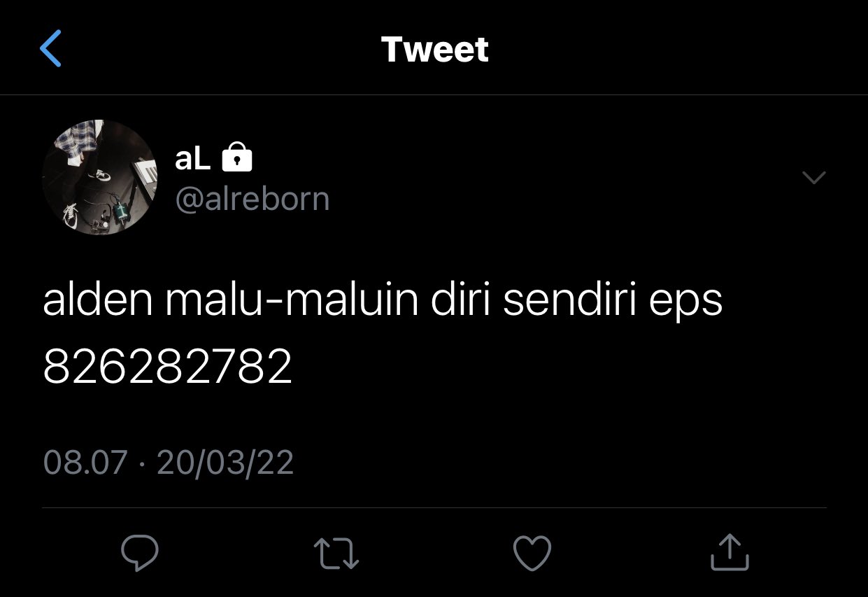The width and height of the screenshot is (868, 597).
Task: Open the @alreborn profile handle
Action: point(252,199)
